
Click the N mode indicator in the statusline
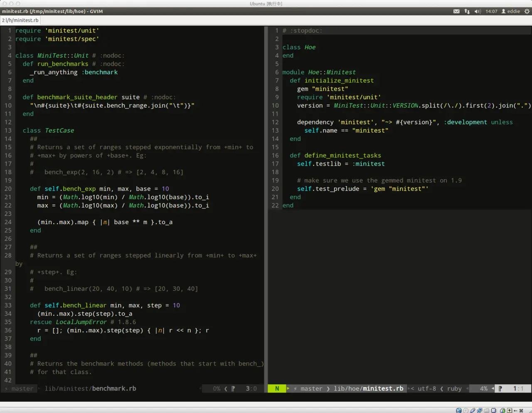point(277,388)
